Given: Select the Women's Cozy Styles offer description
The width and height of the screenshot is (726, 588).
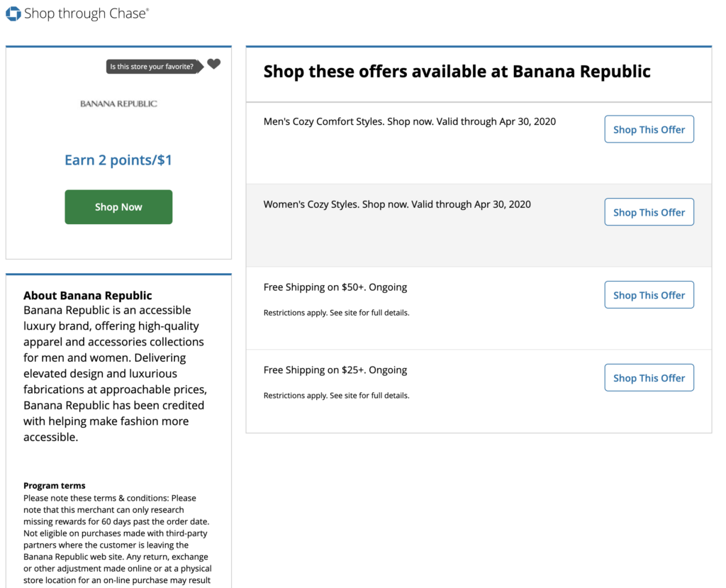Looking at the screenshot, I should (397, 204).
